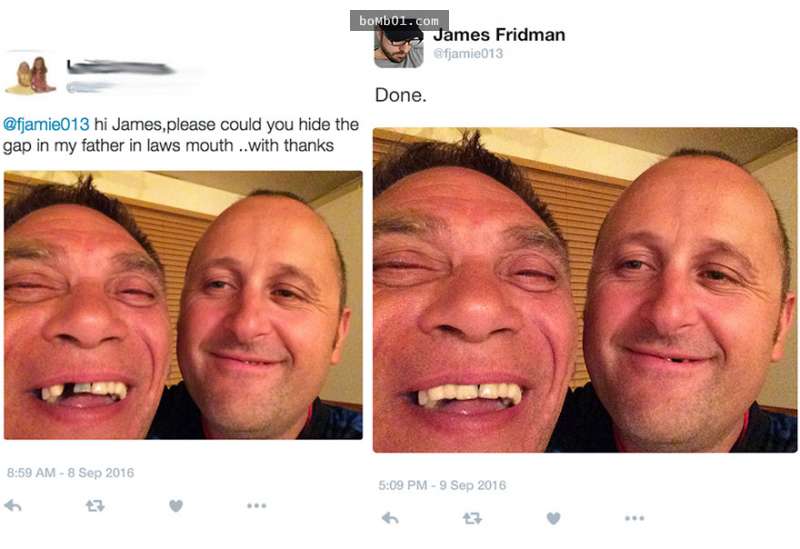Screen dimensions: 800x549
Task: Retweet James Fridman's Done tweet
Action: tap(472, 518)
